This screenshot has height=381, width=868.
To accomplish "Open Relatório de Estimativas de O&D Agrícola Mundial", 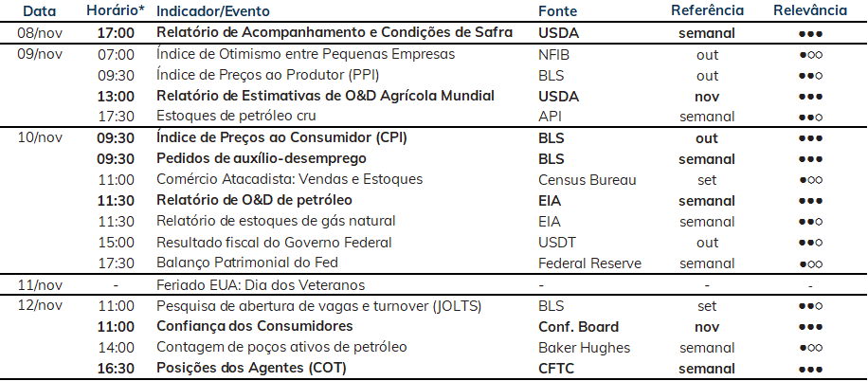I will point(325,96).
